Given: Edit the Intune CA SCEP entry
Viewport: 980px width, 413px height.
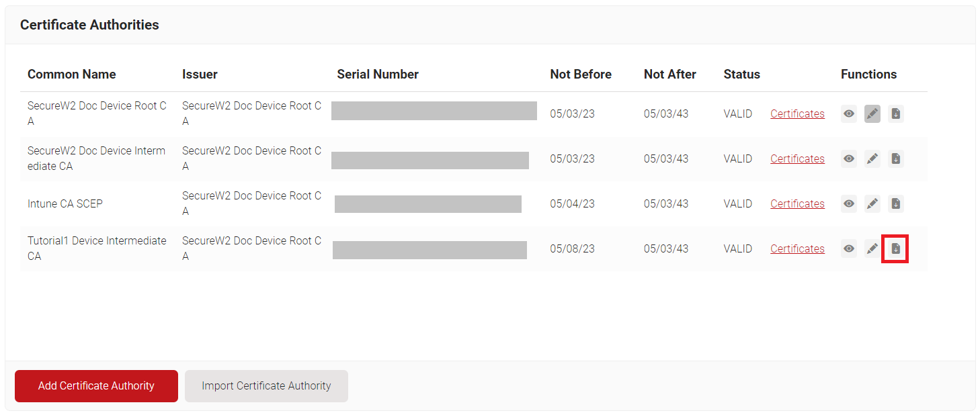Looking at the screenshot, I should 872,204.
